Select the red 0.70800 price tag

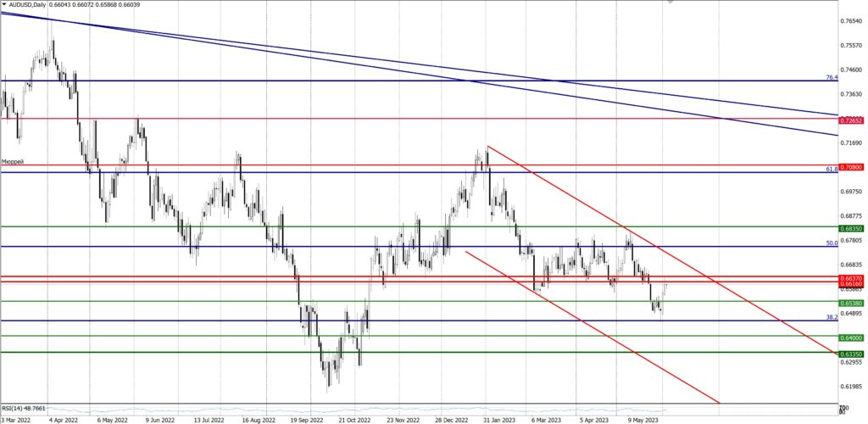click(851, 168)
